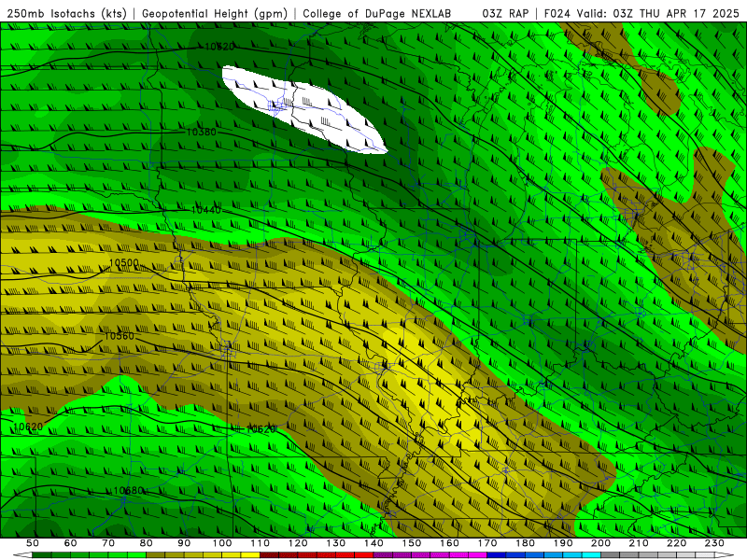Click the left arrow end of the colorbar
The height and width of the screenshot is (560, 747).
pos(22,555)
